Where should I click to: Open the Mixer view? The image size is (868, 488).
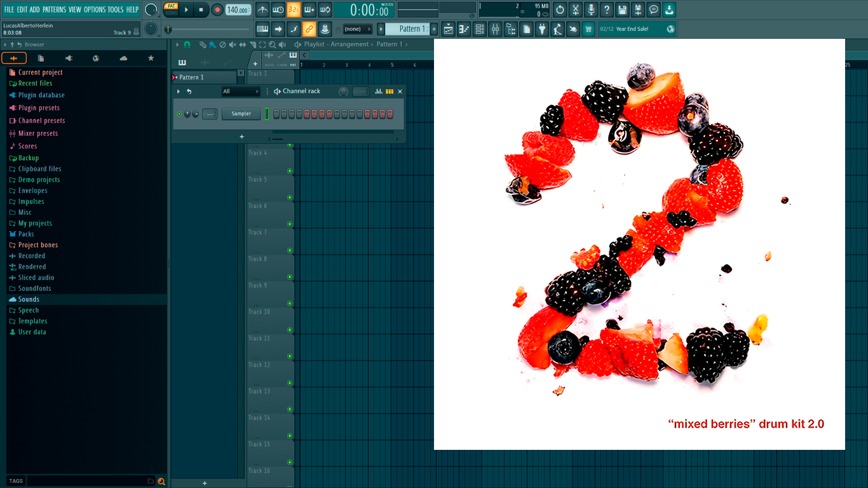pyautogui.click(x=495, y=29)
